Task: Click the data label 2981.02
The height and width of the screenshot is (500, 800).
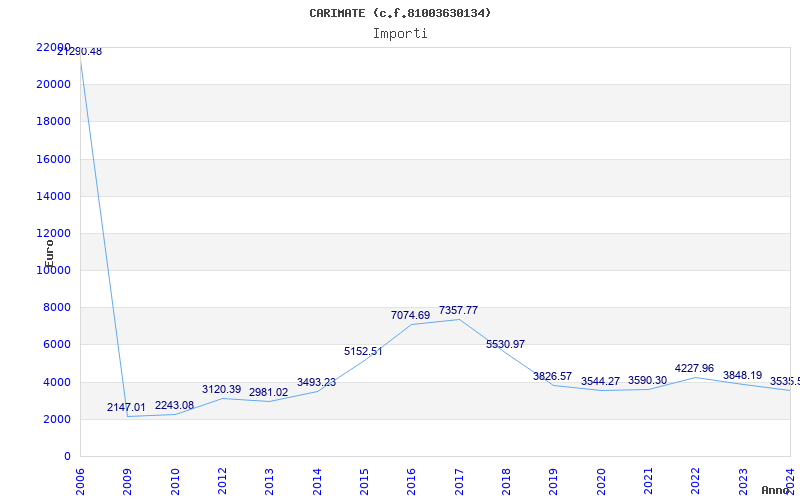Action: click(268, 393)
